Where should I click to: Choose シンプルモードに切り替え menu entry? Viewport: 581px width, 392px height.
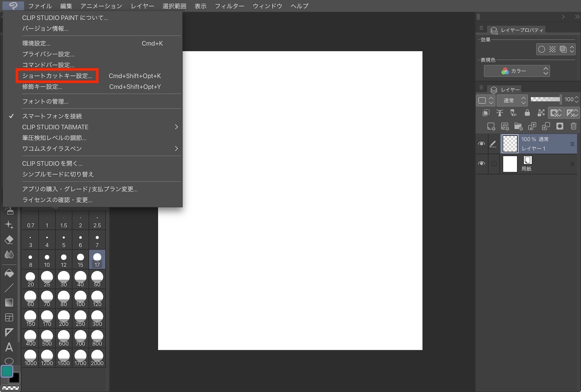(x=93, y=174)
